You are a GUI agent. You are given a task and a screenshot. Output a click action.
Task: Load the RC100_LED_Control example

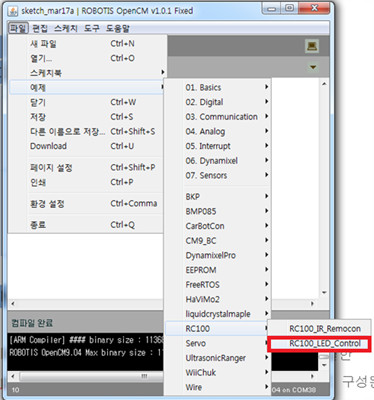(320, 344)
